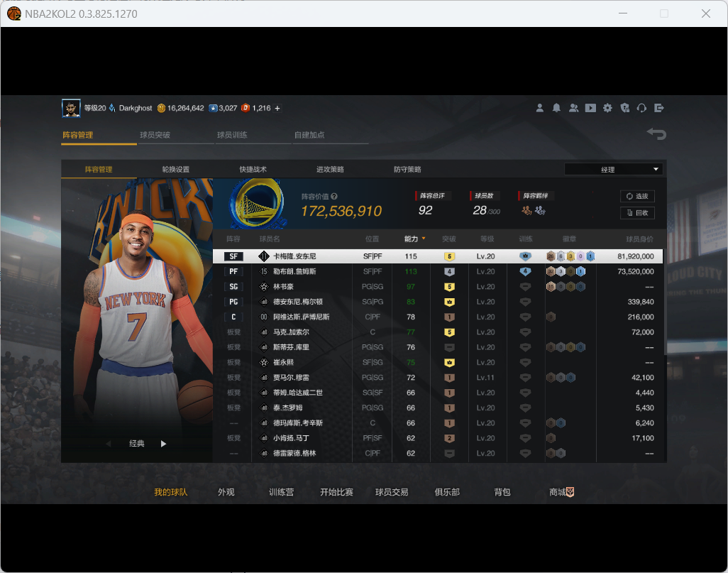Click the 回收 button

[637, 213]
